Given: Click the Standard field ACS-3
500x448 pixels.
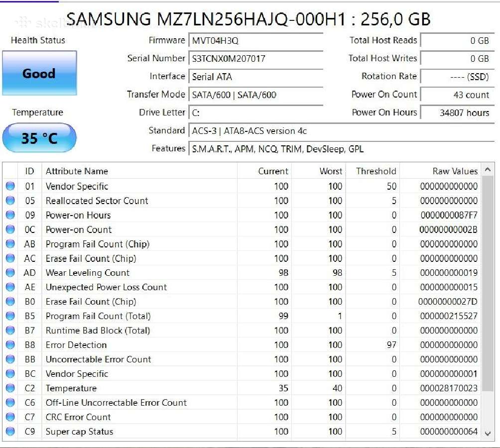Looking at the screenshot, I should (x=342, y=131).
